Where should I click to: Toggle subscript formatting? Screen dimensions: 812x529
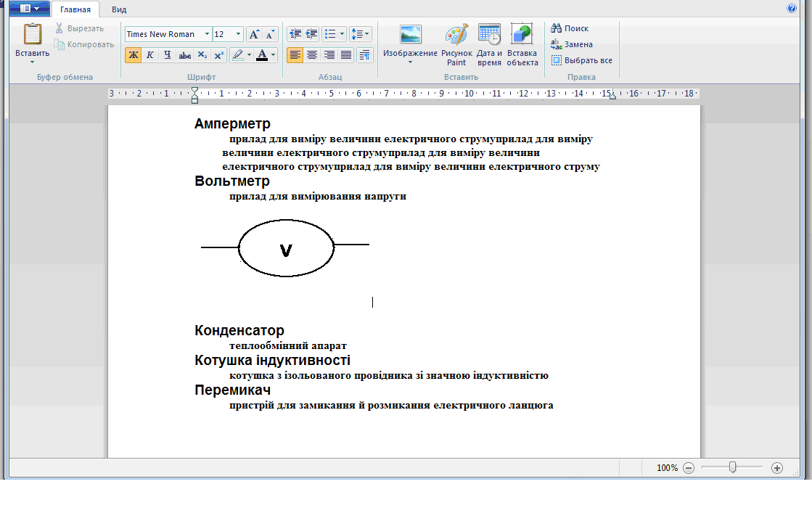coord(202,55)
